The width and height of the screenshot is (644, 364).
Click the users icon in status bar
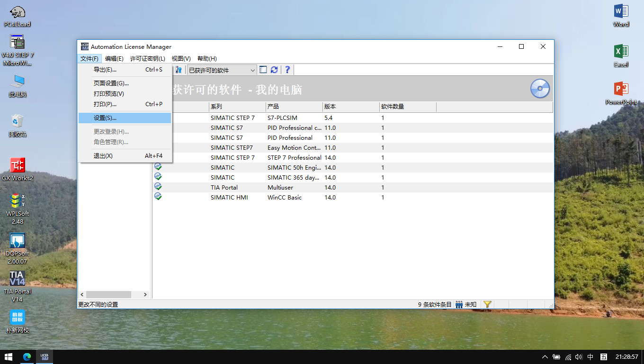pos(459,304)
